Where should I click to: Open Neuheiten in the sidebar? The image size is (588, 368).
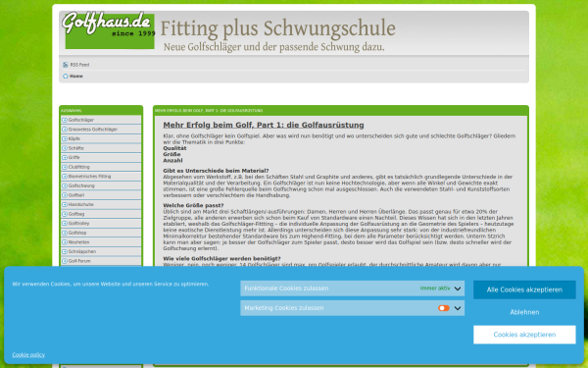(101, 242)
